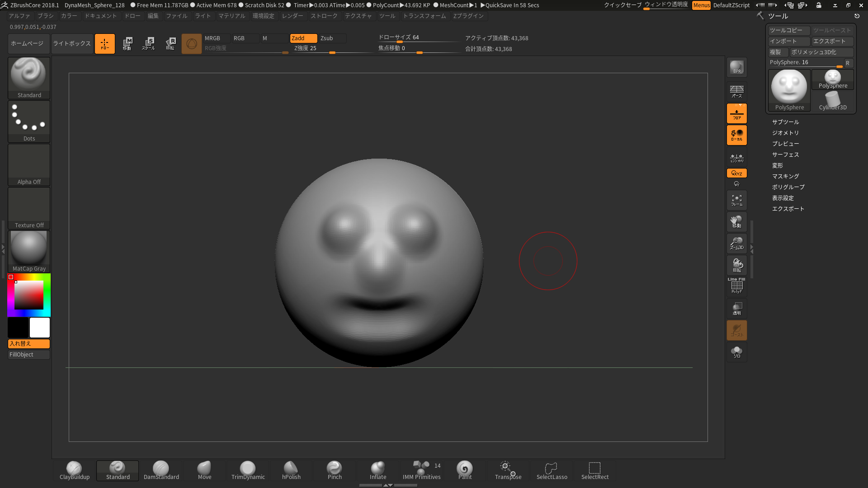Select the Pinch brush tool
This screenshot has width=868, height=488.
click(335, 469)
